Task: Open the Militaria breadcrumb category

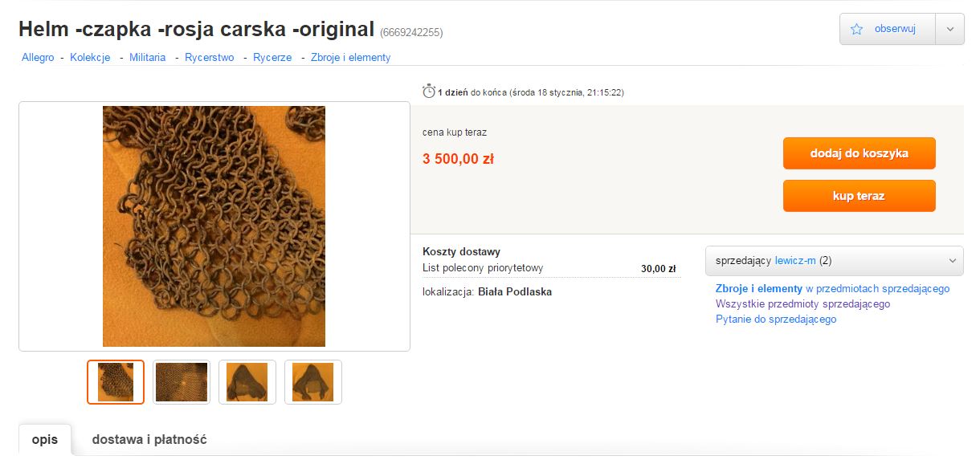Action: pos(148,58)
